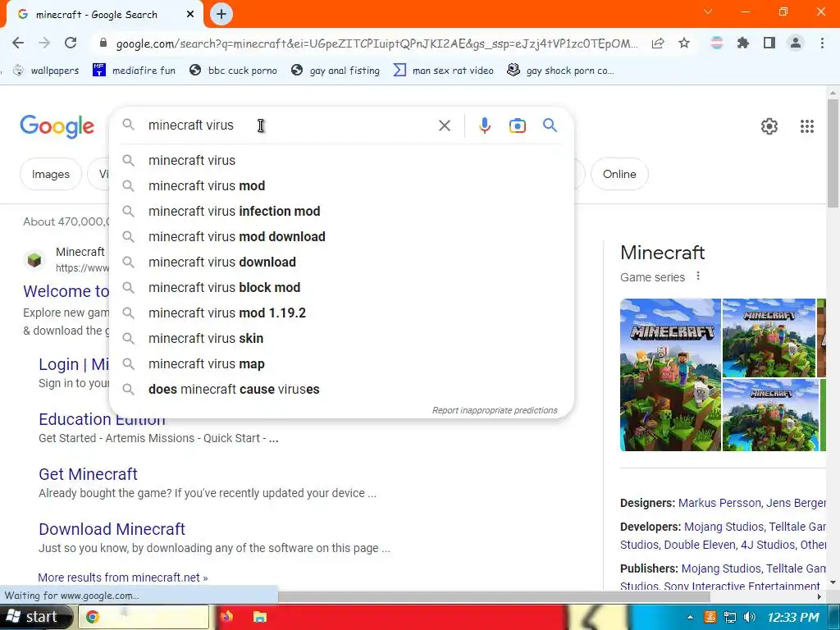840x630 pixels.
Task: Select suggestion 'does minecraft cause viruses'
Action: (341, 390)
